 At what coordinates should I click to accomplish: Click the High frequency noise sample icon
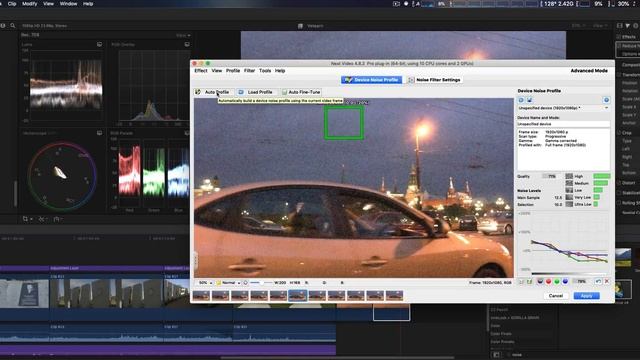pos(569,176)
